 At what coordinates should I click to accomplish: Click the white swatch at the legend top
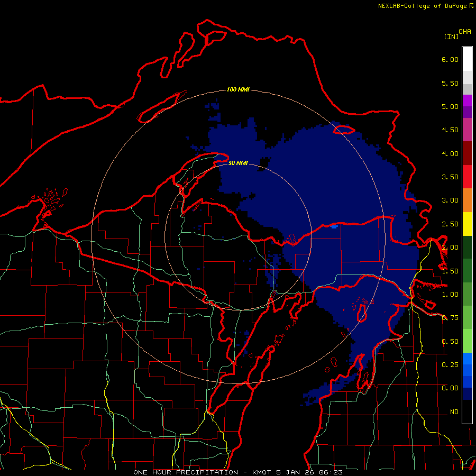point(467,59)
